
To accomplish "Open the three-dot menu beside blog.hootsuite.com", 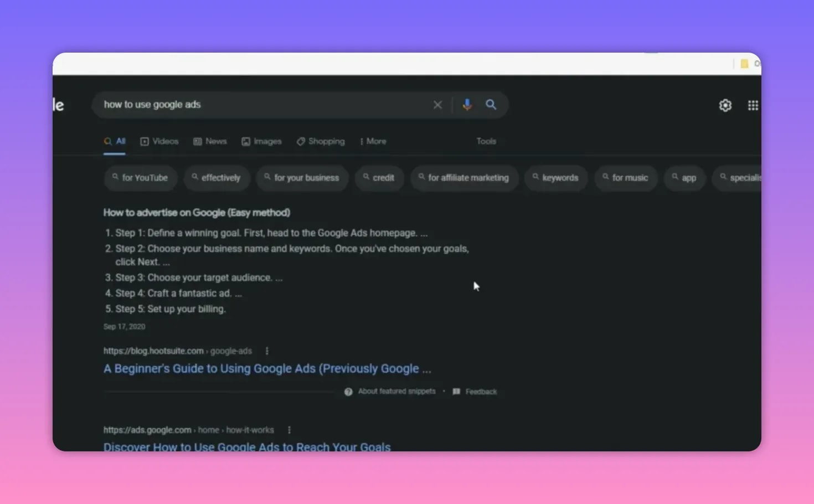I will (x=267, y=351).
